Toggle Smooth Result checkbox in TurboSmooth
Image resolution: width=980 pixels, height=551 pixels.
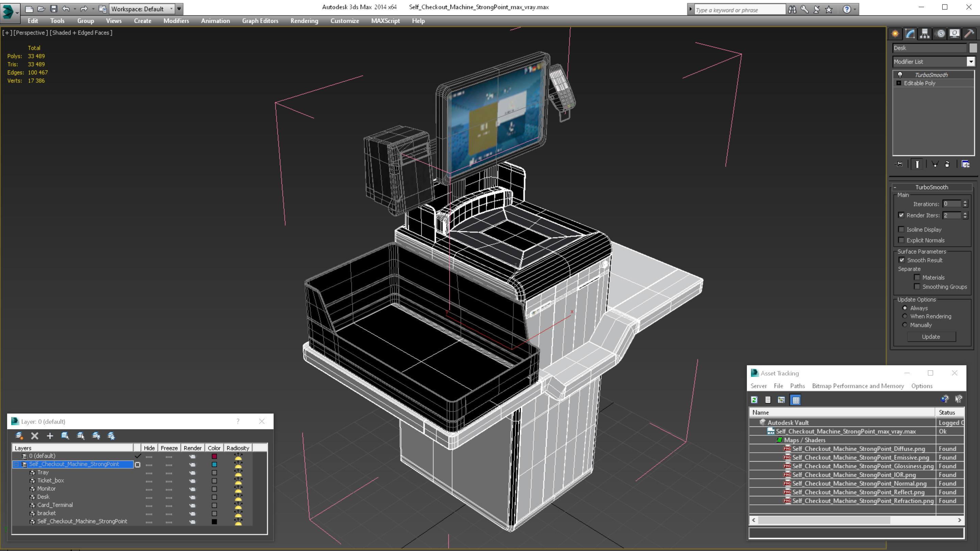click(901, 260)
